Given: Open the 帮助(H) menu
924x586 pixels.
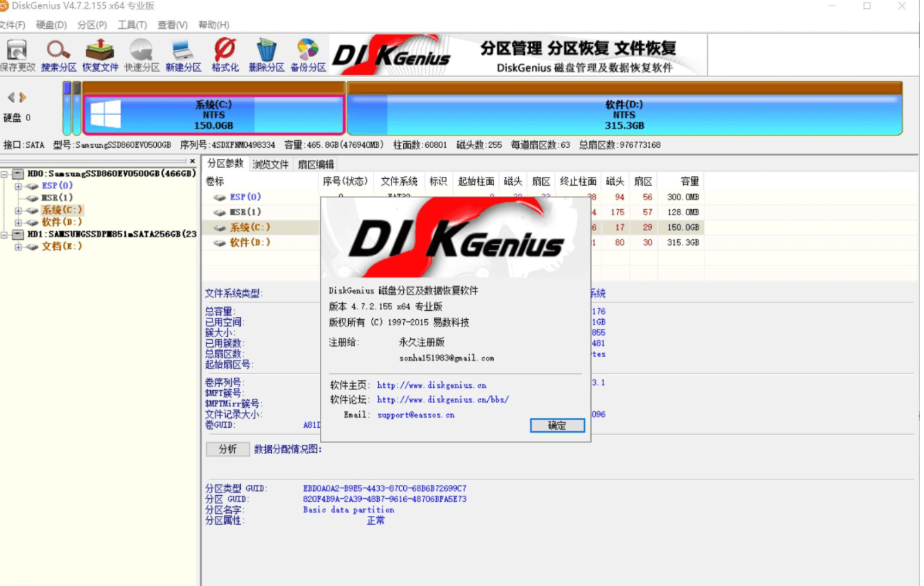Looking at the screenshot, I should pyautogui.click(x=213, y=25).
